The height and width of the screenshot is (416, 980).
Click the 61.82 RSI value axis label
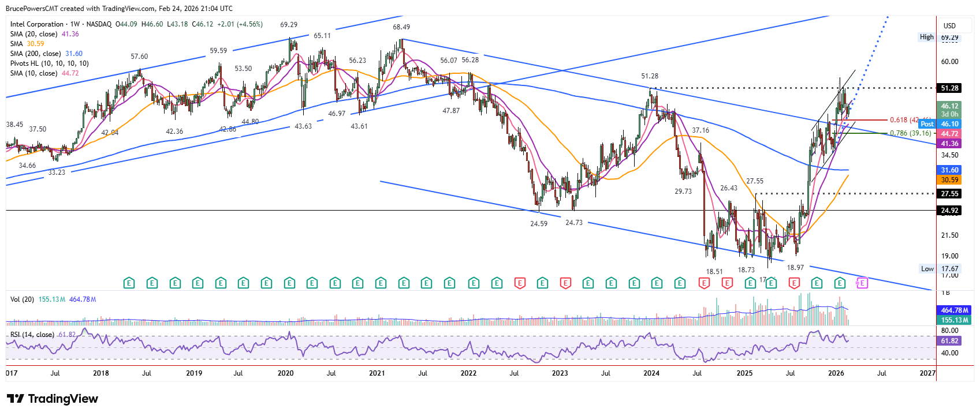(x=950, y=341)
